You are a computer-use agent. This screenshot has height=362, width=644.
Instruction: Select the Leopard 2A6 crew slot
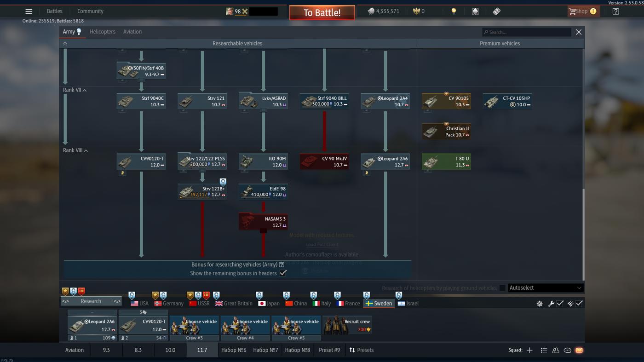pos(92,325)
